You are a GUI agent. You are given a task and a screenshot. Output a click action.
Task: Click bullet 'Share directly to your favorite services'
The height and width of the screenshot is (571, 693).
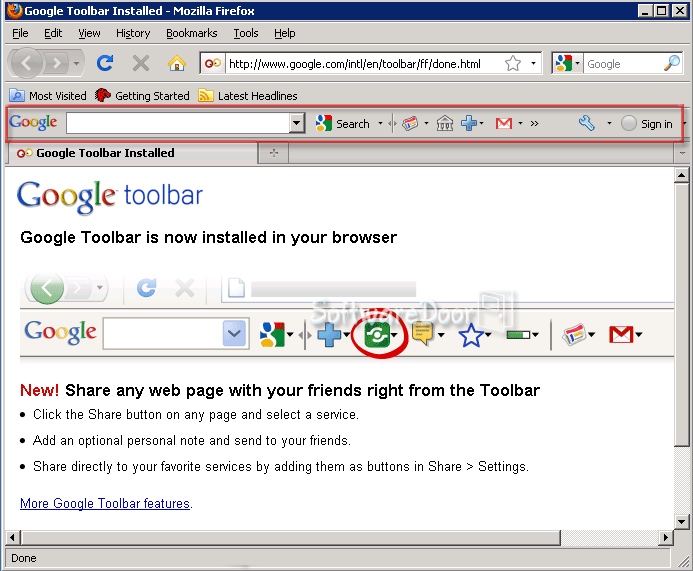(281, 467)
